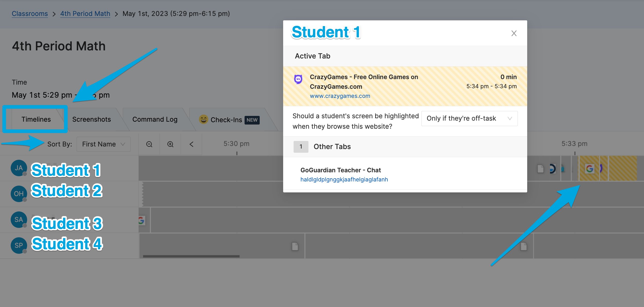Screen dimensions: 644x307
Task: Click the Other Tabs count badge
Action: click(301, 147)
